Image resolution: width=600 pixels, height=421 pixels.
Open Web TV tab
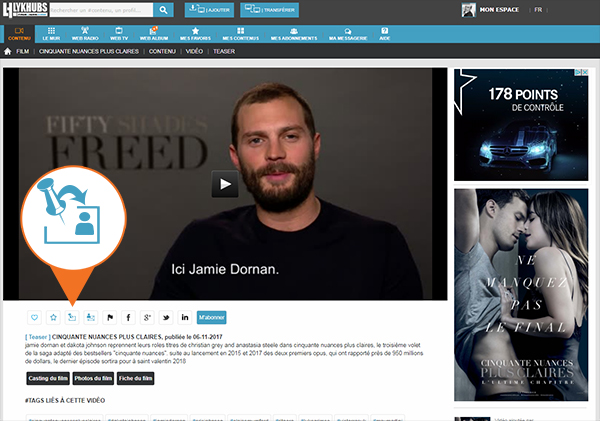(119, 34)
